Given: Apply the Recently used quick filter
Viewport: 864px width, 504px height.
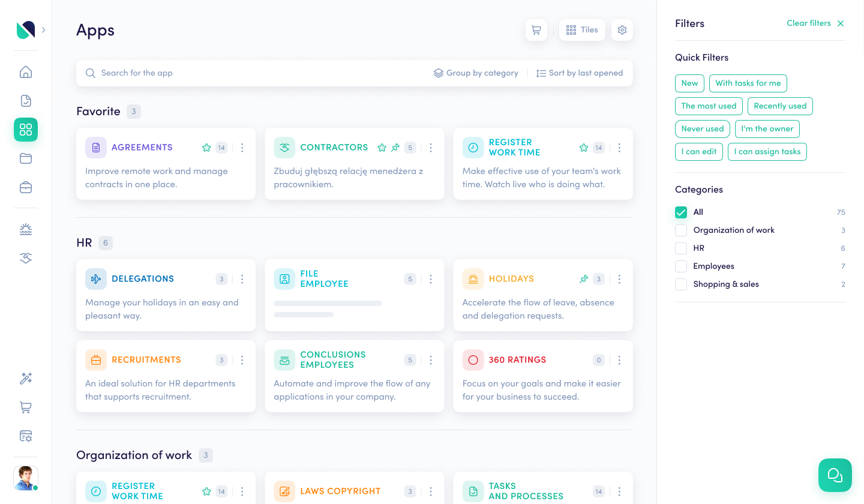Looking at the screenshot, I should pyautogui.click(x=780, y=106).
